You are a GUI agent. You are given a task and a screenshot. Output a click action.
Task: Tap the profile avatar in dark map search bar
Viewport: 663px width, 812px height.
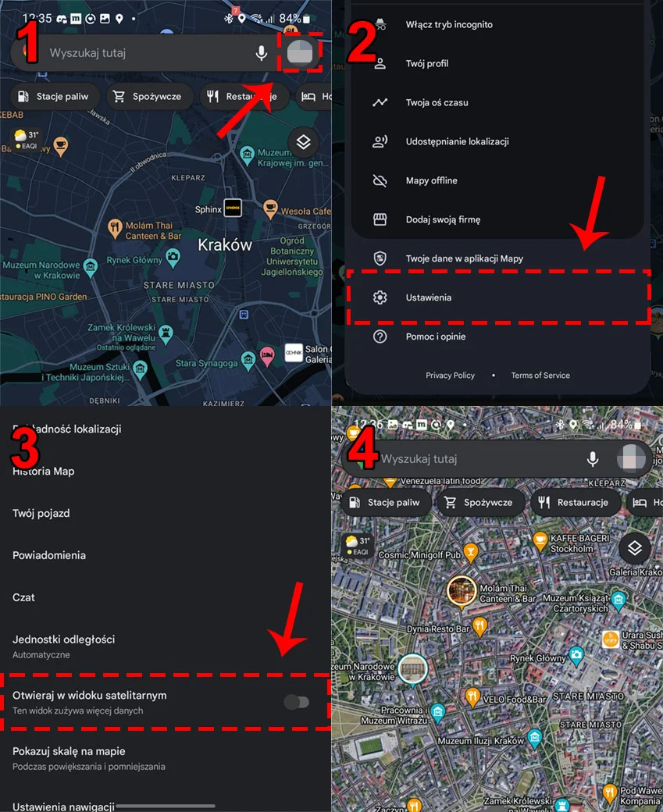300,53
